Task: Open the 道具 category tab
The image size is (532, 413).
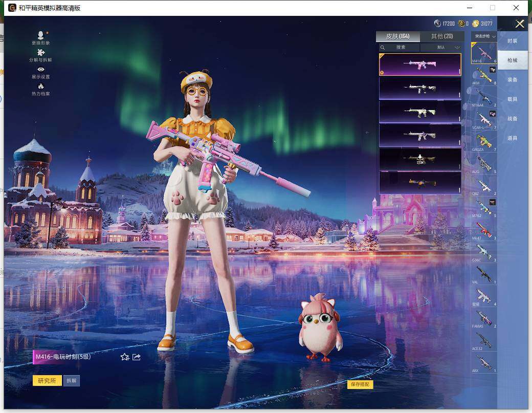Action: tap(513, 138)
